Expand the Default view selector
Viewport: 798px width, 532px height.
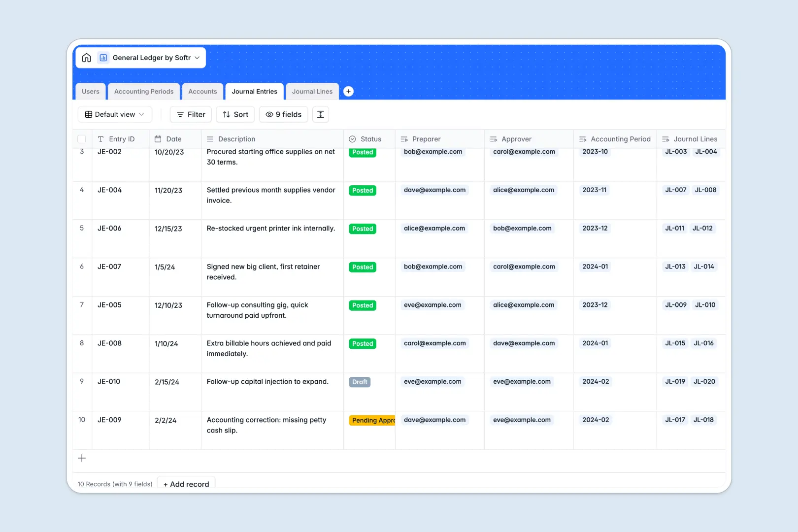click(115, 114)
